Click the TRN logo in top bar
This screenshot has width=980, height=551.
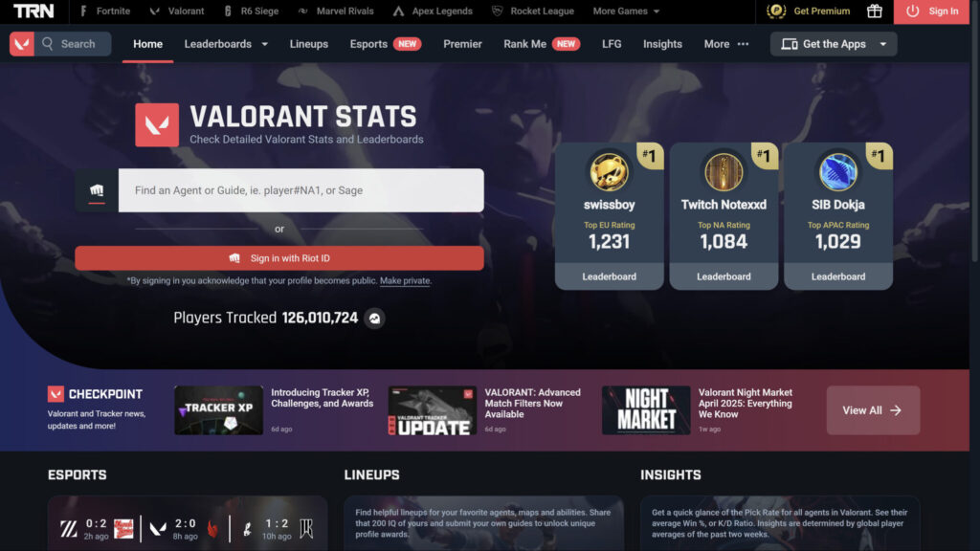pos(33,11)
